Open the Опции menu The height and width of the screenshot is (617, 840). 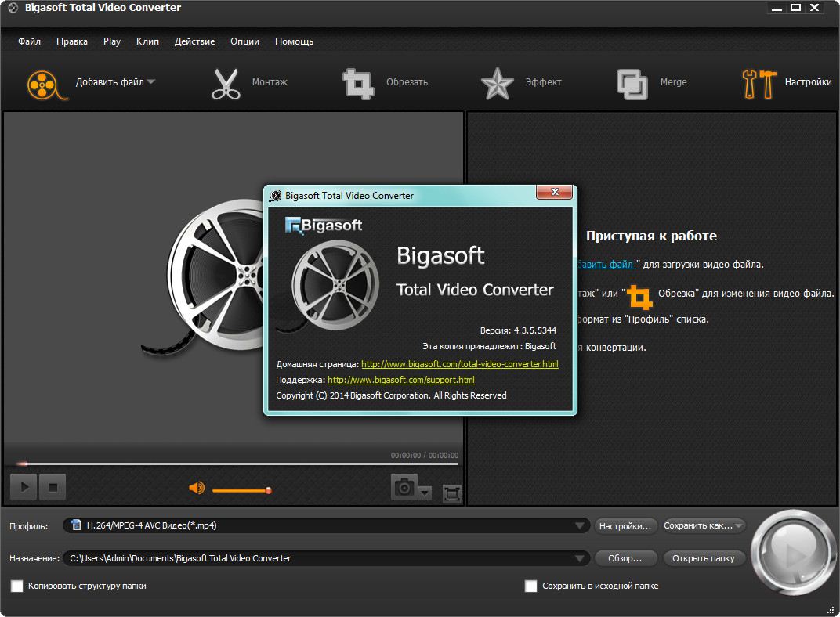click(244, 41)
